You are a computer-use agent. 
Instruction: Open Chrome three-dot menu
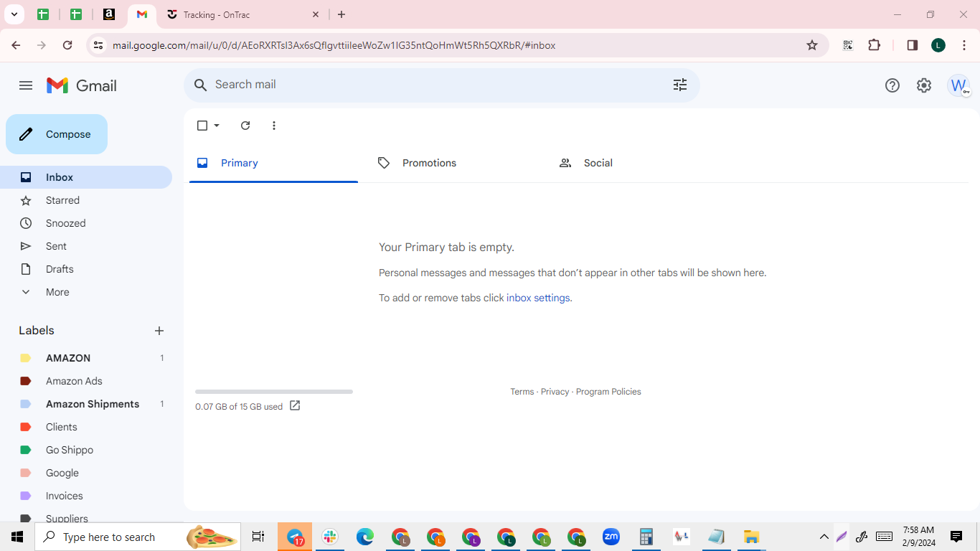[963, 45]
